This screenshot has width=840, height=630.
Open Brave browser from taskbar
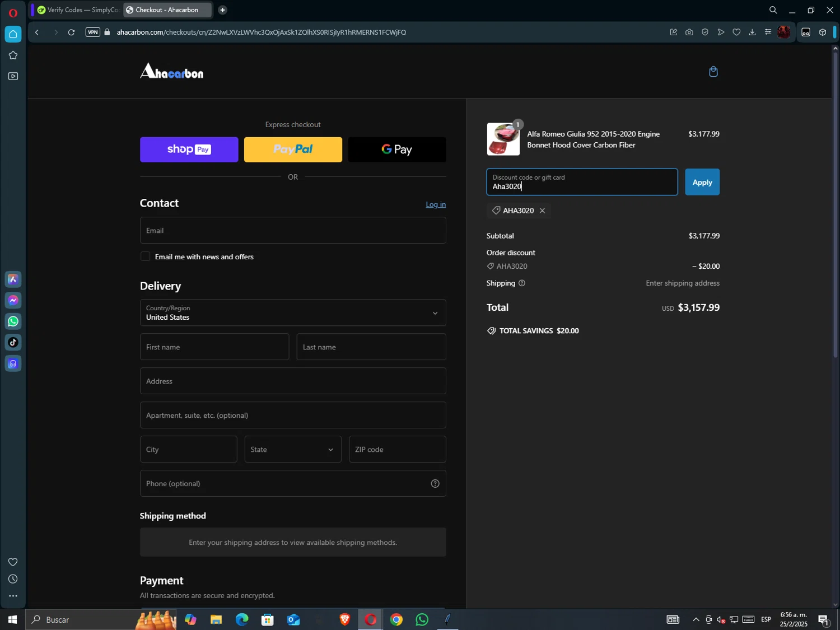click(x=345, y=620)
